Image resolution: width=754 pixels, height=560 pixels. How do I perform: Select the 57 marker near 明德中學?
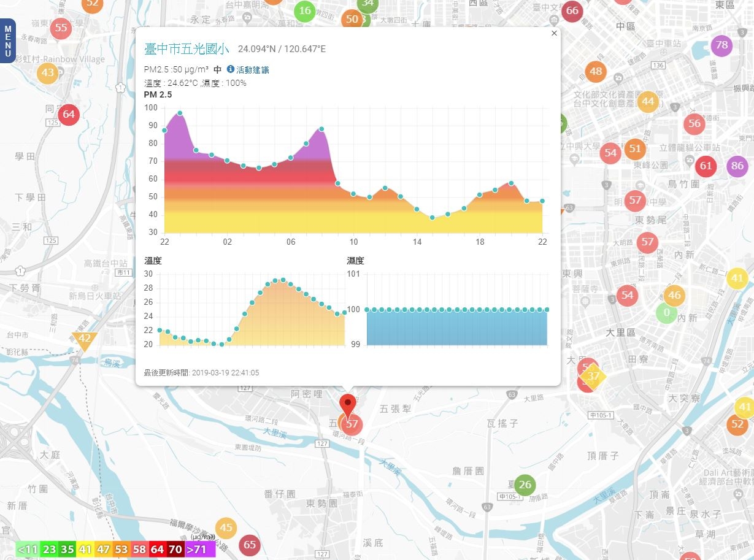[635, 201]
